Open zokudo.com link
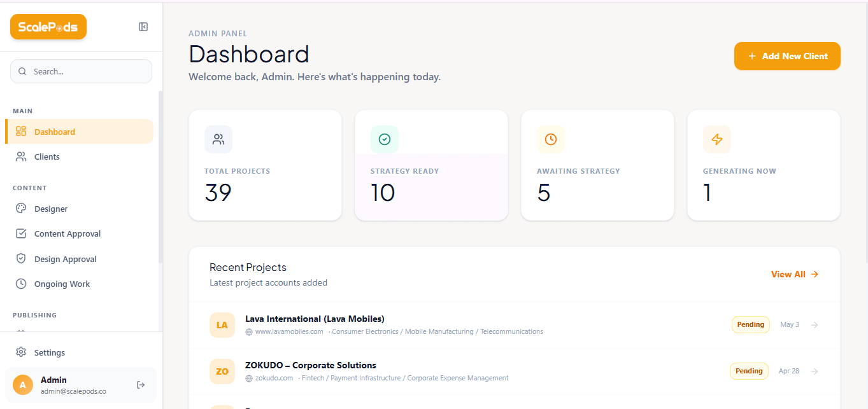The image size is (868, 409). [x=274, y=378]
